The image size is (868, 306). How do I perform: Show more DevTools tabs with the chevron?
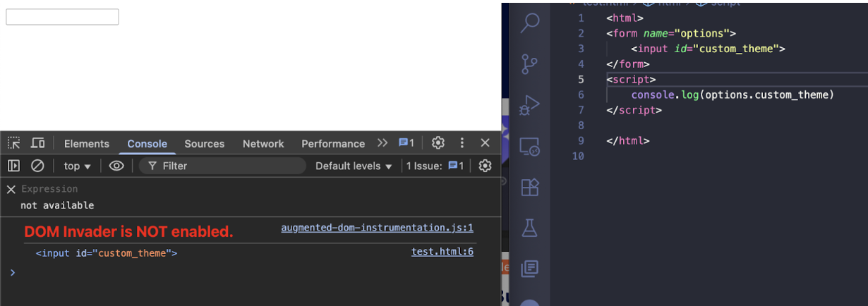382,143
